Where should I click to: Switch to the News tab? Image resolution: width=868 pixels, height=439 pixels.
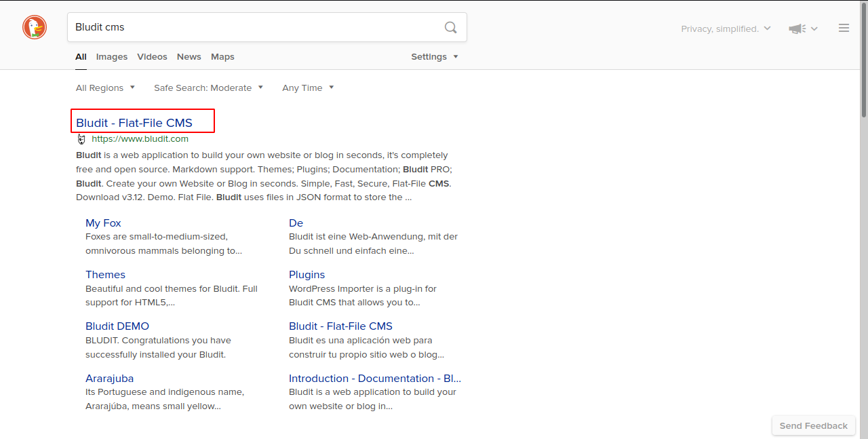(189, 57)
